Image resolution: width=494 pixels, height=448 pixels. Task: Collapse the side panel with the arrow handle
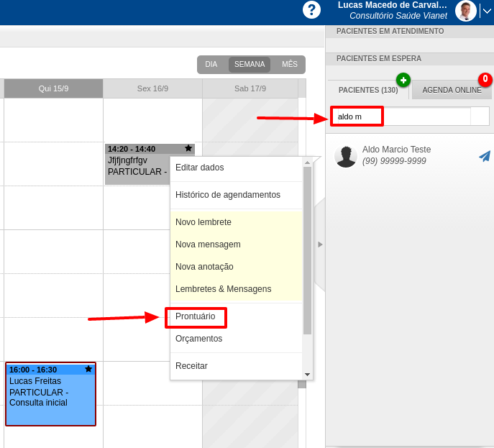(320, 244)
